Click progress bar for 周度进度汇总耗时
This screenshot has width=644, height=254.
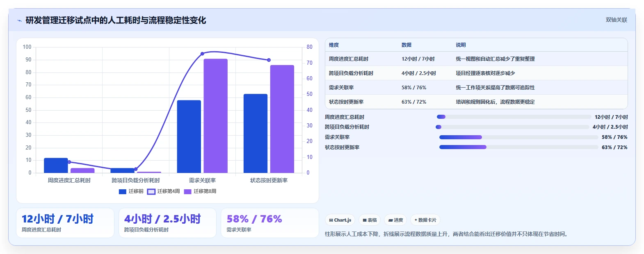(514, 117)
